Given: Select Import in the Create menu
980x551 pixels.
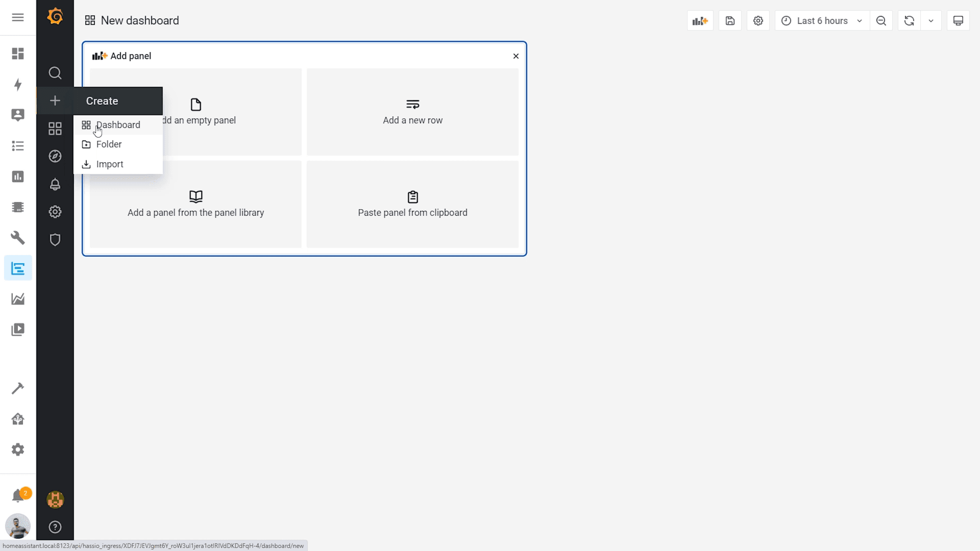Looking at the screenshot, I should [109, 164].
